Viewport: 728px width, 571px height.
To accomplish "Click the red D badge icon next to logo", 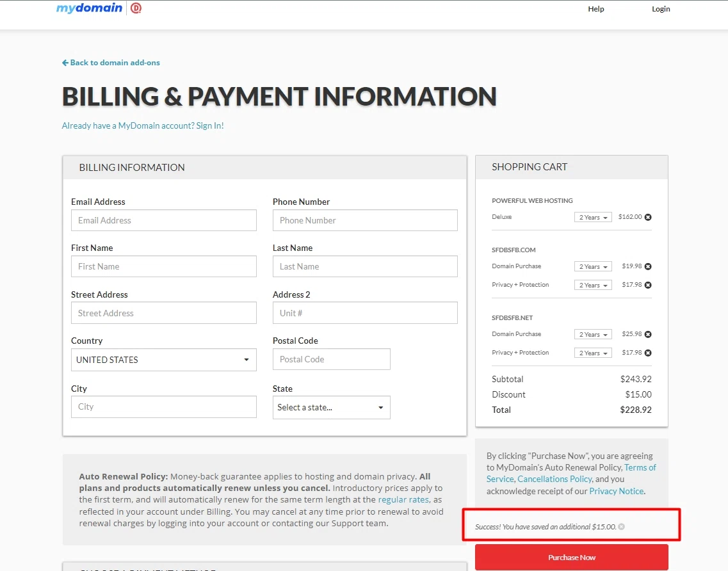I will coord(136,8).
